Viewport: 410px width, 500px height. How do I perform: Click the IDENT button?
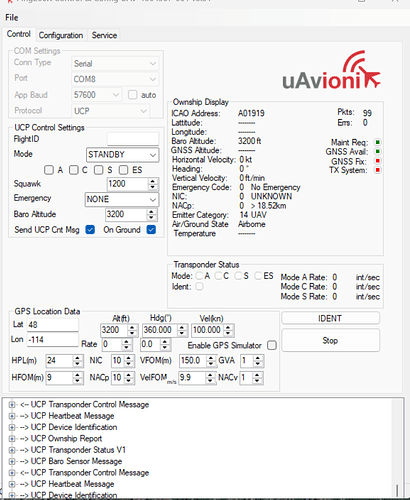coord(330,318)
